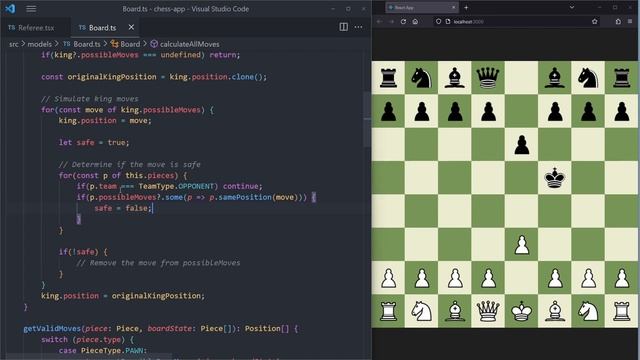640x360 pixels.
Task: Expand the models breadcrumb
Action: pyautogui.click(x=40, y=44)
